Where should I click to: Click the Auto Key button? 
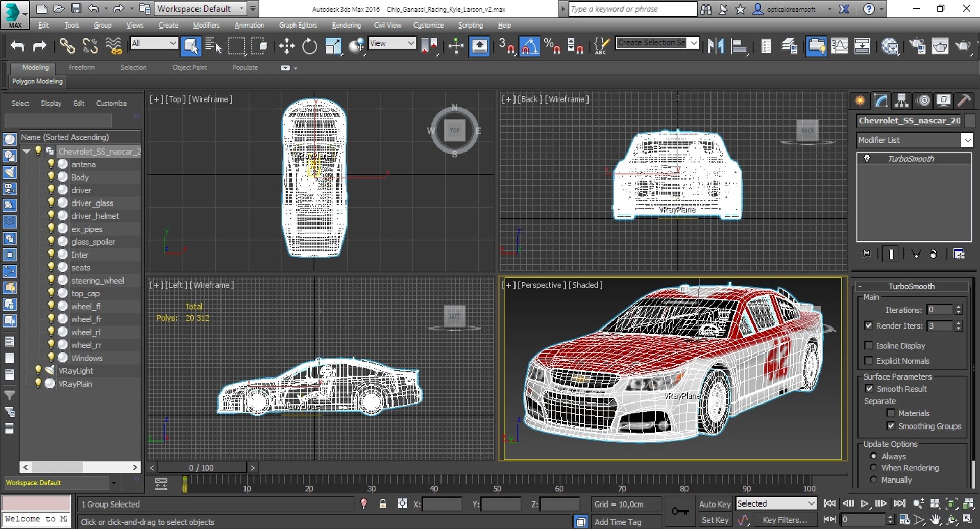715,504
